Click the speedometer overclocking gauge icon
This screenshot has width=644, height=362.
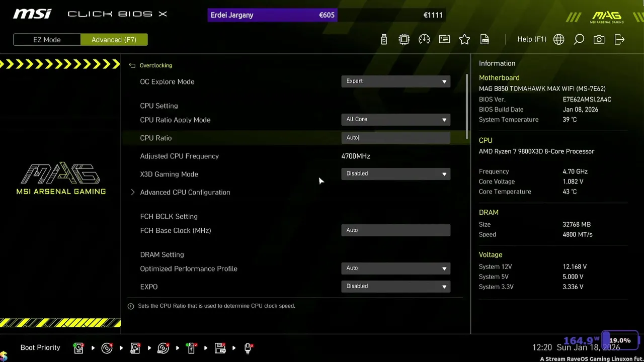click(424, 39)
